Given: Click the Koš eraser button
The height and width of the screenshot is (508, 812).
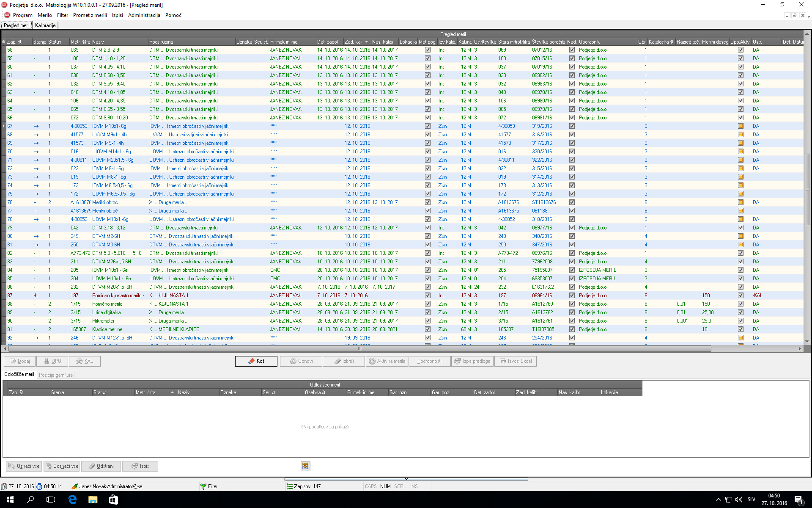Looking at the screenshot, I should point(256,361).
